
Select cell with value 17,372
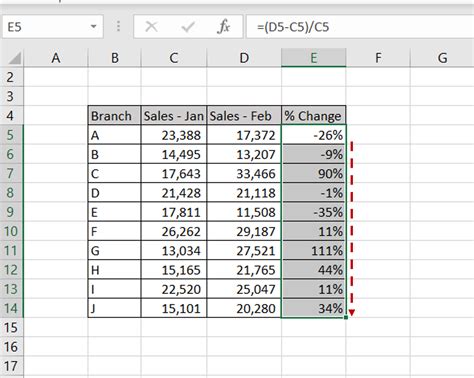[244, 135]
